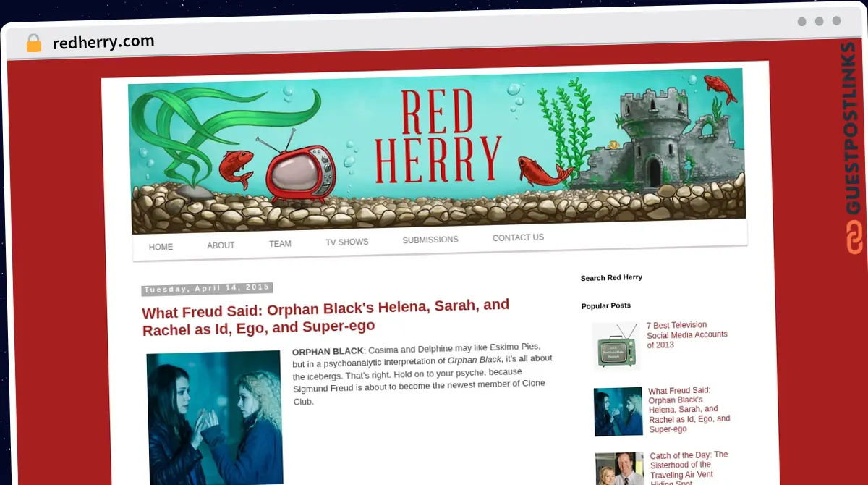868x485 pixels.
Task: Open the ABOUT navigation tab
Action: (x=221, y=245)
